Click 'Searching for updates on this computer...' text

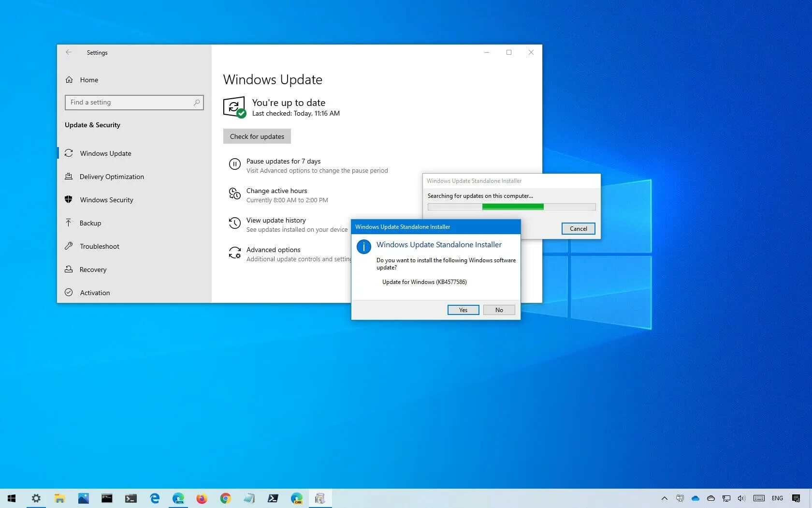[x=480, y=196]
